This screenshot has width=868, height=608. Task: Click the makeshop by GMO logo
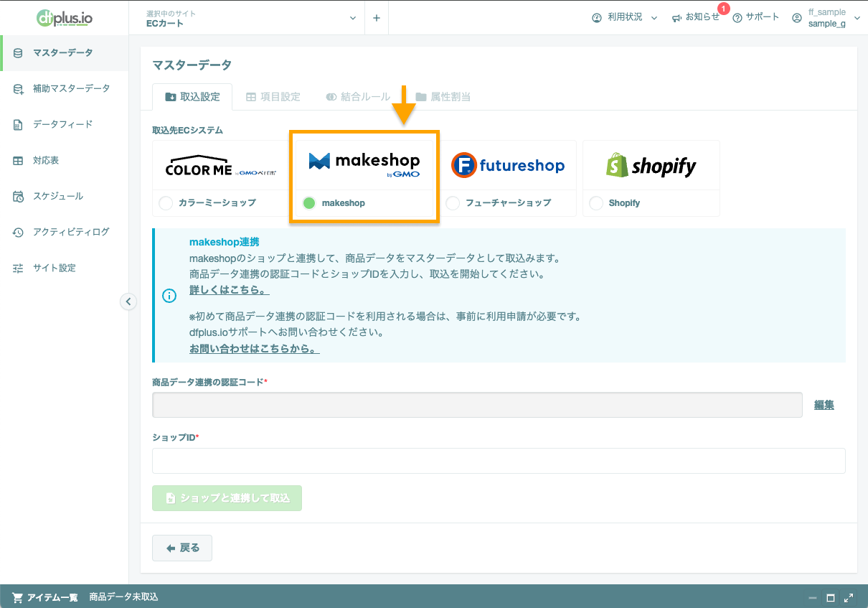(x=364, y=164)
